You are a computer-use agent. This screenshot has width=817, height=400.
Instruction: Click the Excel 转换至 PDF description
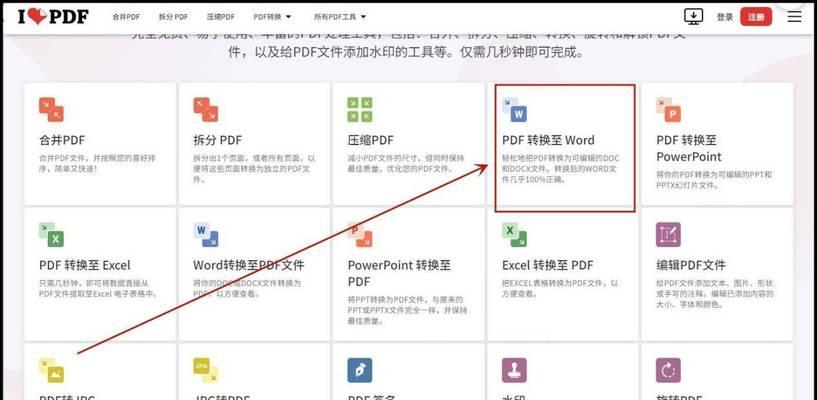(x=560, y=288)
